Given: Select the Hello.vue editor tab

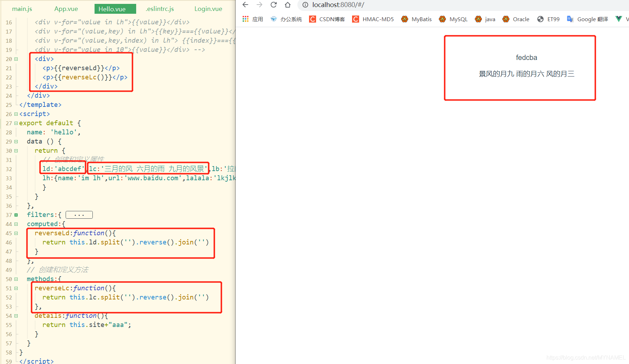Looking at the screenshot, I should (x=115, y=9).
